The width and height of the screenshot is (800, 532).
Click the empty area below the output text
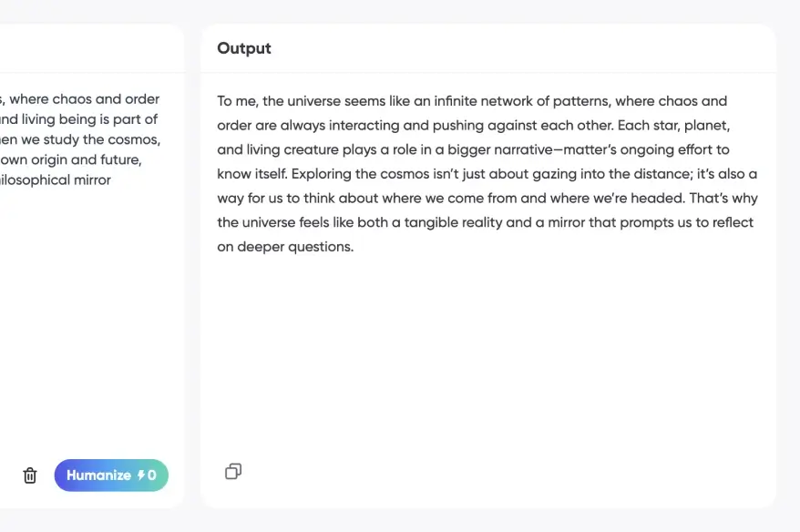coord(487,355)
